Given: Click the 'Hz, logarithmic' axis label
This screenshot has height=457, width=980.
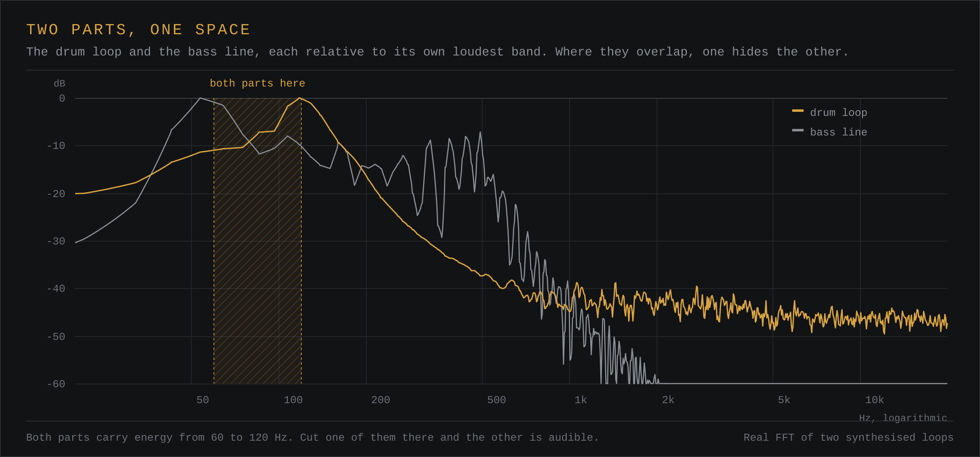Looking at the screenshot, I should (903, 418).
